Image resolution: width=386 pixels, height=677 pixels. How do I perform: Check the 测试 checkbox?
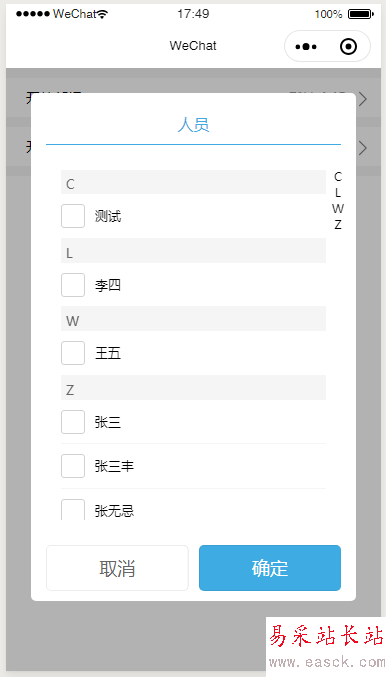pyautogui.click(x=73, y=216)
